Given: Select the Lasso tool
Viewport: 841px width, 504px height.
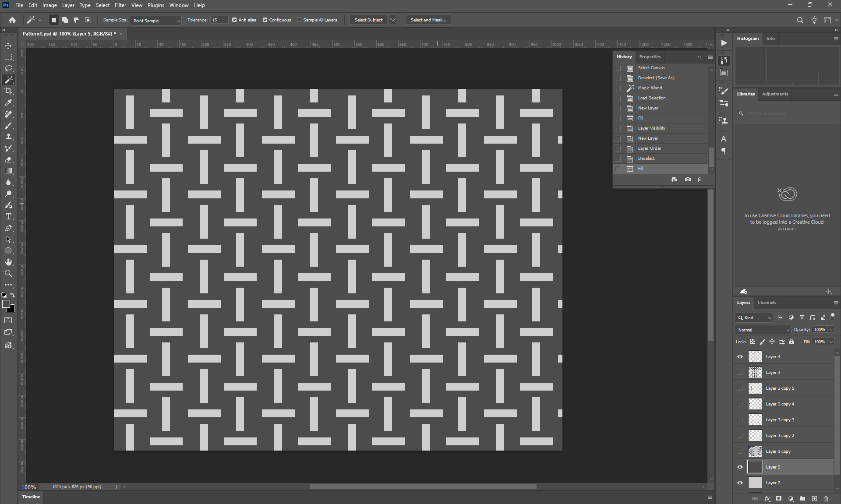Looking at the screenshot, I should pyautogui.click(x=8, y=68).
